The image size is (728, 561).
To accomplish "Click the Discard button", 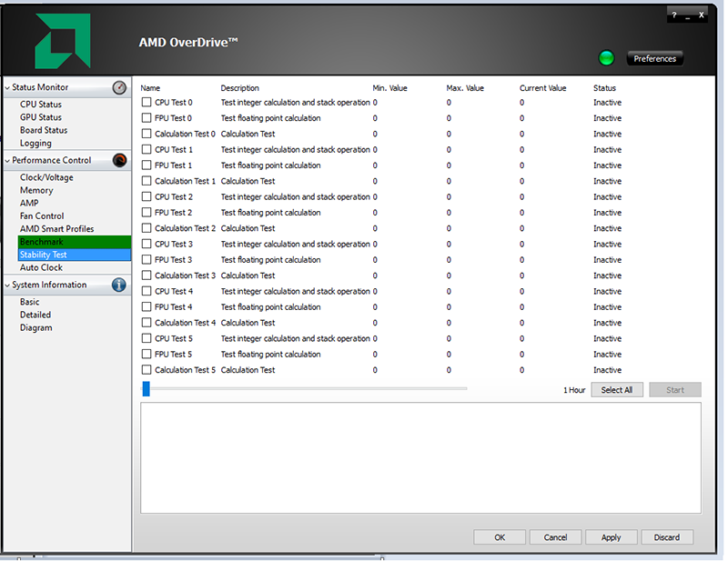I will click(667, 537).
